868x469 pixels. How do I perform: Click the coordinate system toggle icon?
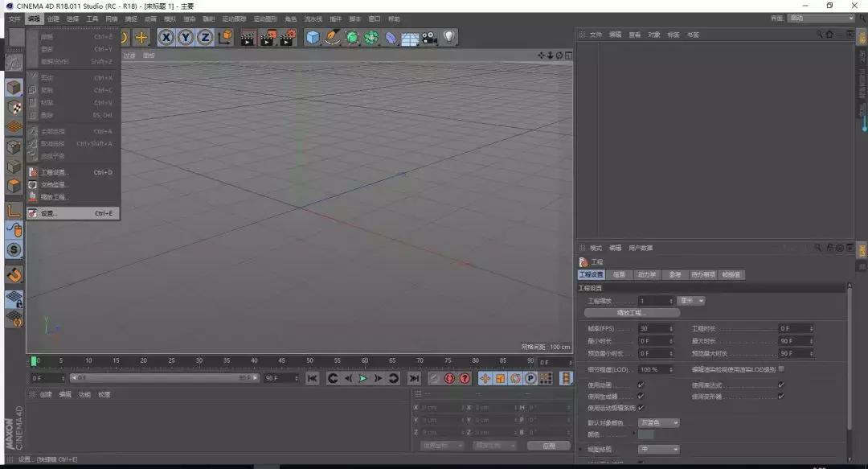(x=226, y=37)
